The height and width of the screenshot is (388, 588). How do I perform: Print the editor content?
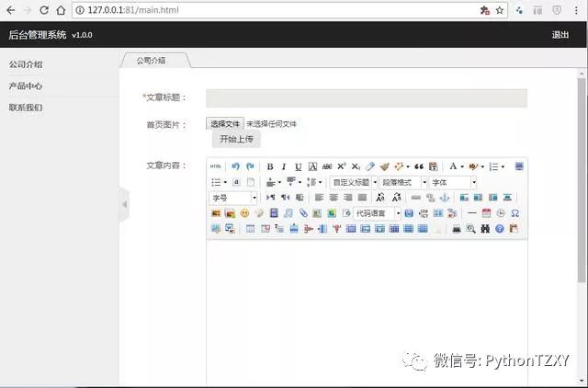pyautogui.click(x=457, y=229)
